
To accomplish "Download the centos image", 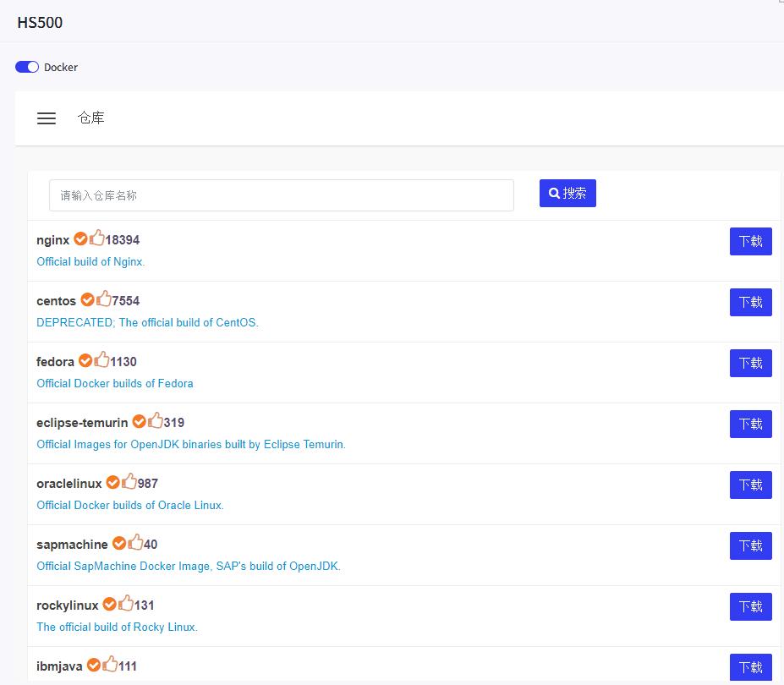I will click(750, 302).
